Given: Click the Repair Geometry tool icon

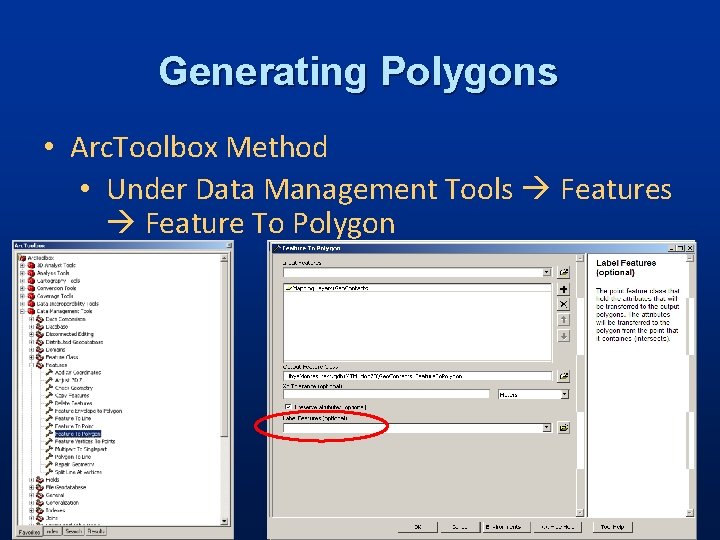Looking at the screenshot, I should pyautogui.click(x=49, y=464).
